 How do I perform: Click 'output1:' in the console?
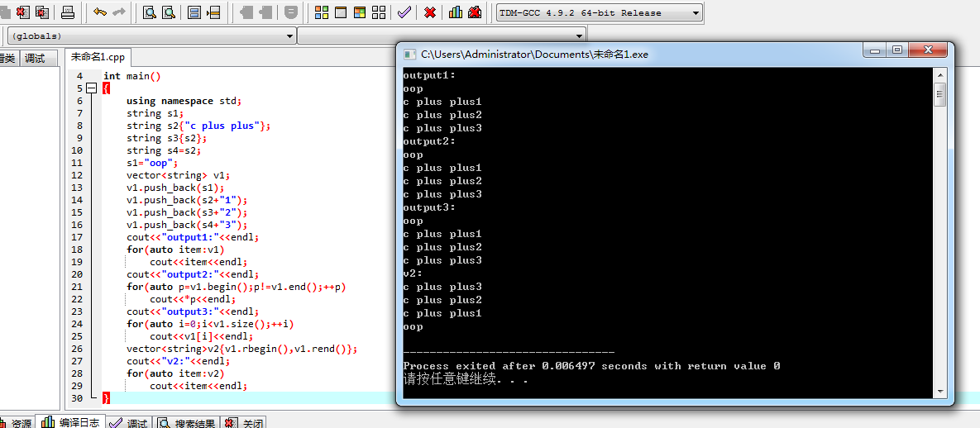point(429,76)
